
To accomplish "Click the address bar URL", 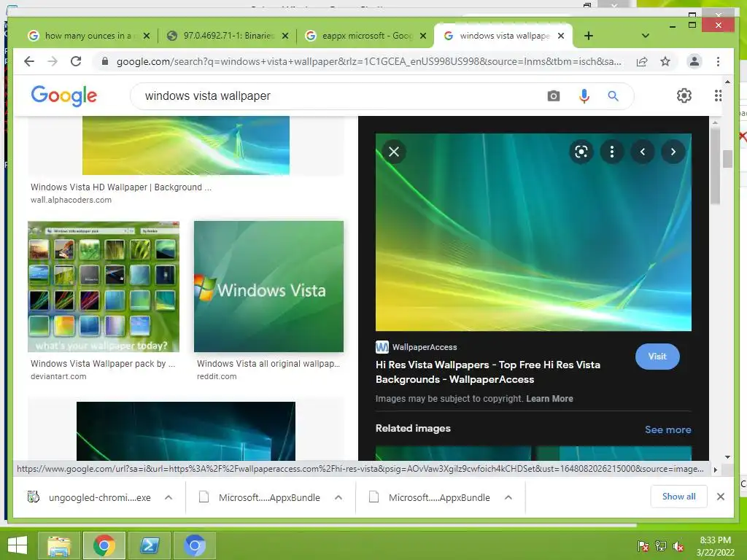I will click(x=368, y=61).
